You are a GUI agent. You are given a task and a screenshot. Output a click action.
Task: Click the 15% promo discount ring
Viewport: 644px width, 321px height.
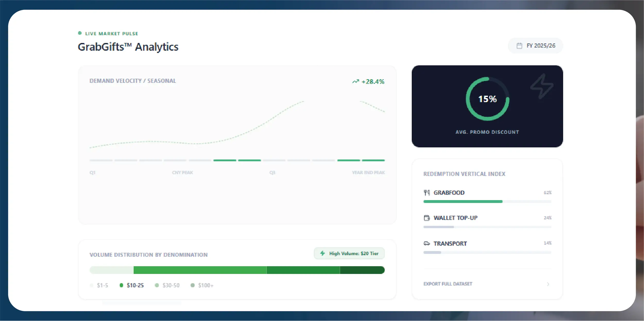pos(487,99)
